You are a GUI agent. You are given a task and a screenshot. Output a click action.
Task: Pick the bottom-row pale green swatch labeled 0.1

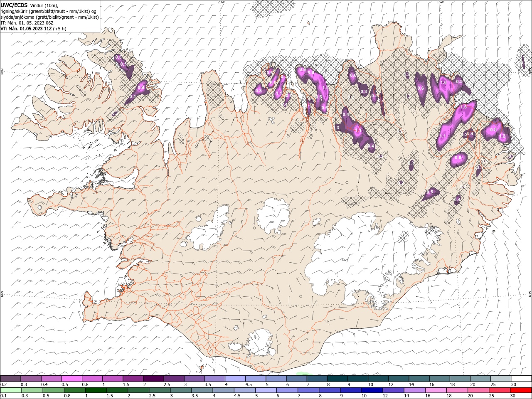(11, 390)
